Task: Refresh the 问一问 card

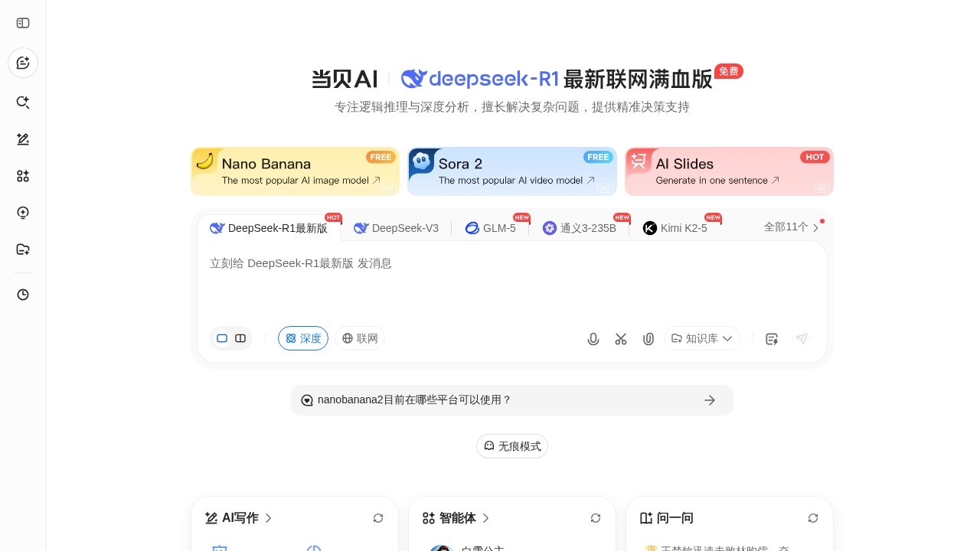Action: coord(813,518)
